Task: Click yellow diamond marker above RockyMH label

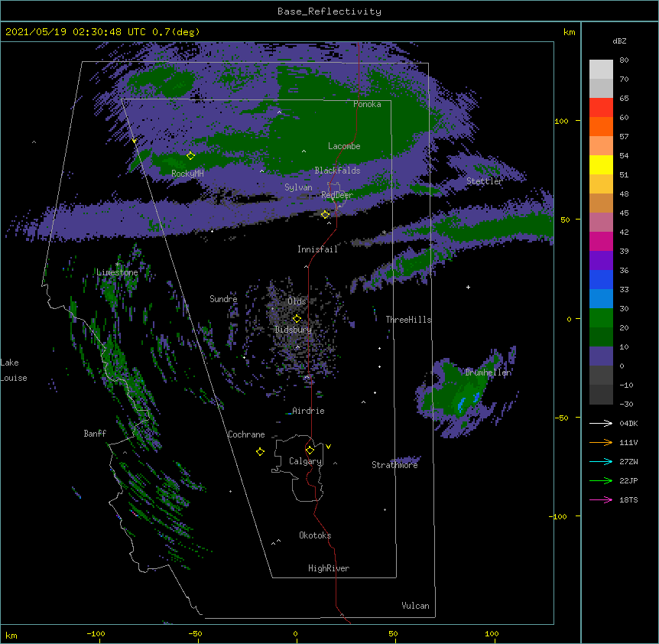Action: (191, 155)
